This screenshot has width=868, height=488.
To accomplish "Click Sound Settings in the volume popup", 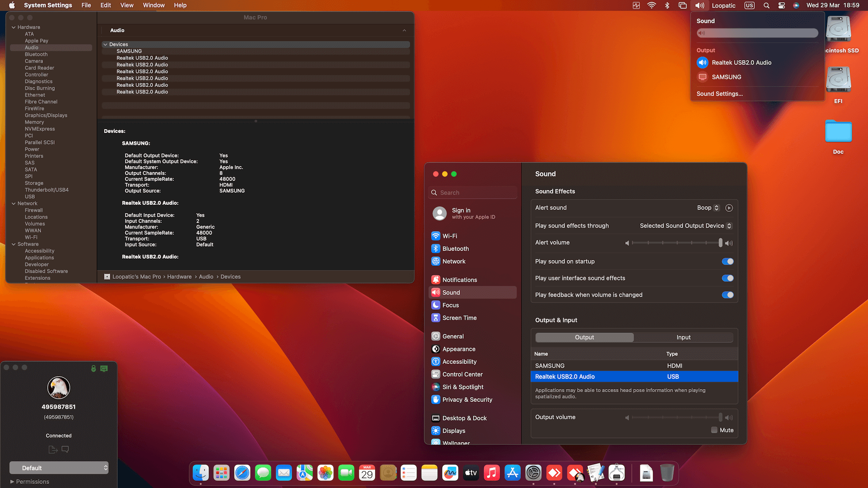I will tap(719, 94).
